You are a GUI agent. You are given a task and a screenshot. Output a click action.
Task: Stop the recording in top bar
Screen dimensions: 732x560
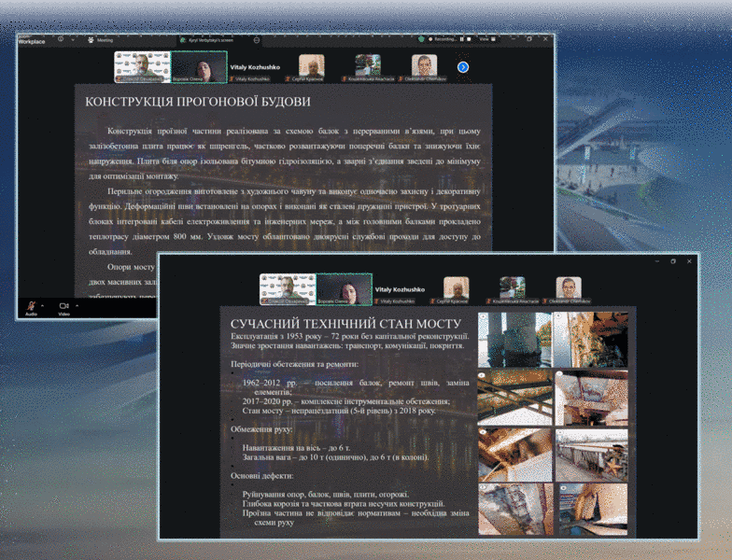click(471, 39)
